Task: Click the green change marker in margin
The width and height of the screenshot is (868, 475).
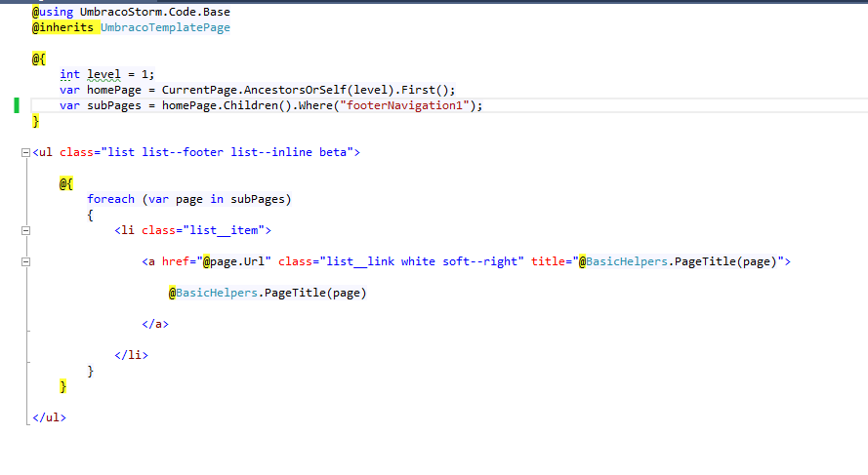Action: [17, 105]
